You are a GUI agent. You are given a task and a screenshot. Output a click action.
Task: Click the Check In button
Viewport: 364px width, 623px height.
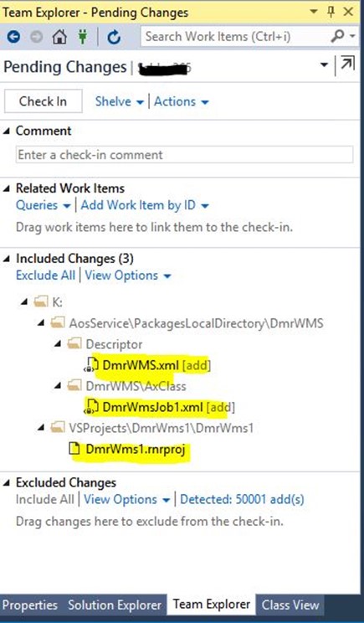point(44,101)
